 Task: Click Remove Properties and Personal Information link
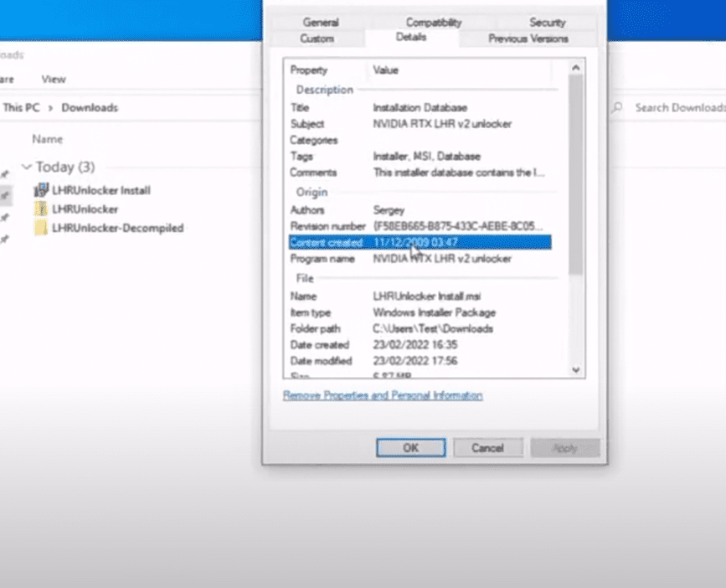pyautogui.click(x=383, y=395)
